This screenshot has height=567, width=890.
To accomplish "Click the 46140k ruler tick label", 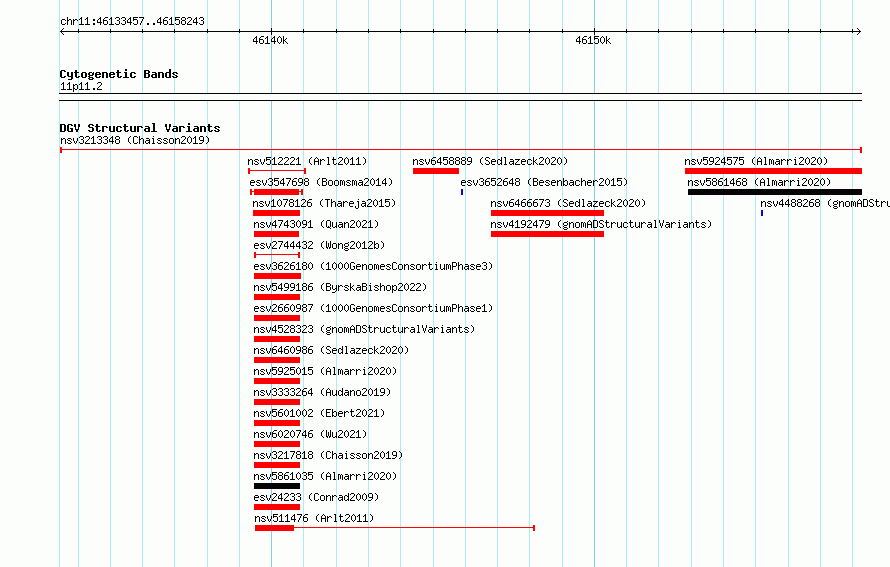I will [x=270, y=40].
